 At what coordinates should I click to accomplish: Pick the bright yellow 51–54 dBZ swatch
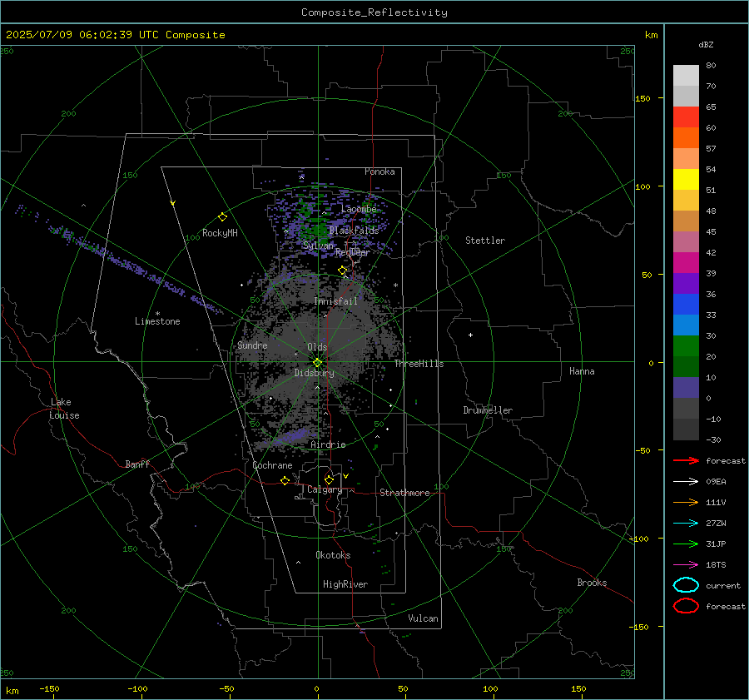pos(686,180)
